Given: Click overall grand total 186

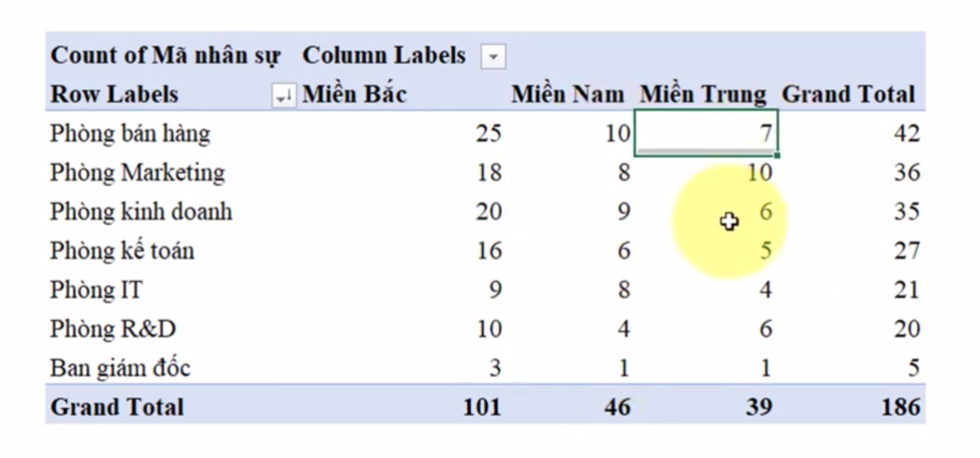Looking at the screenshot, I should tap(900, 407).
